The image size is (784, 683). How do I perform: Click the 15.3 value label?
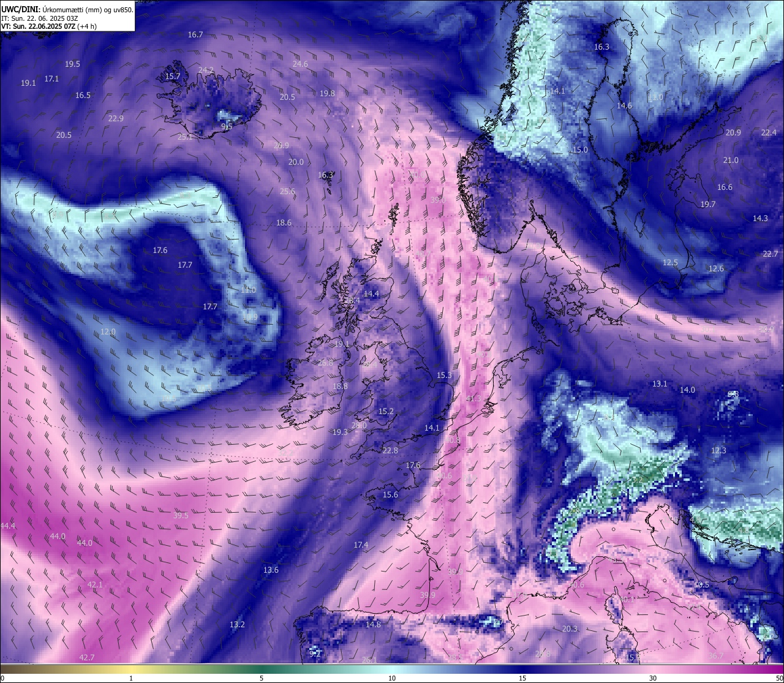(x=444, y=375)
